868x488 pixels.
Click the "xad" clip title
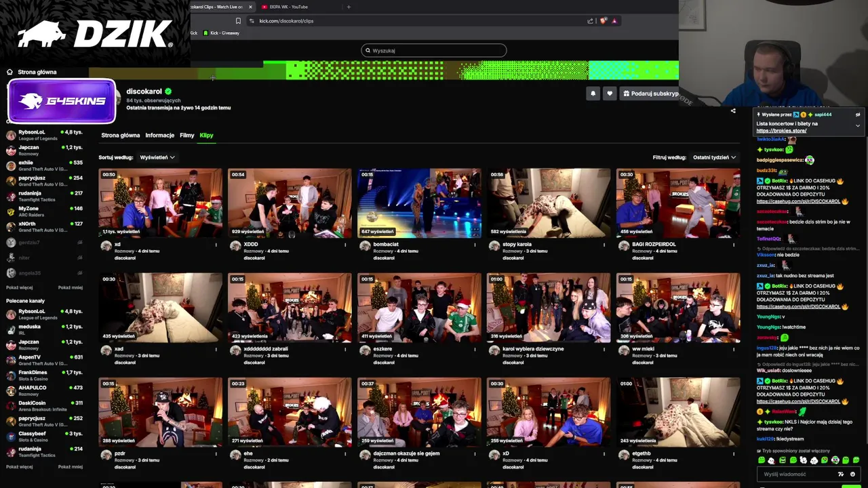click(x=119, y=349)
